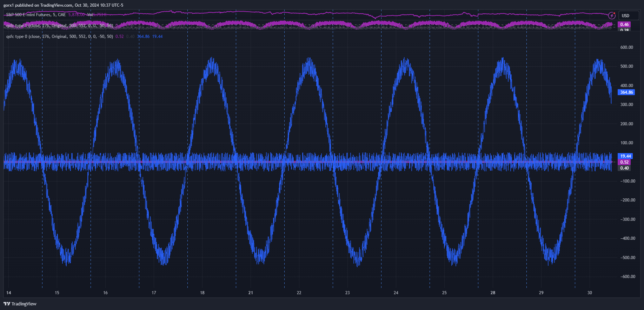Screen dimensions: 644x310
Task: Click the Vol 5.753K legend value
Action: 97,15
